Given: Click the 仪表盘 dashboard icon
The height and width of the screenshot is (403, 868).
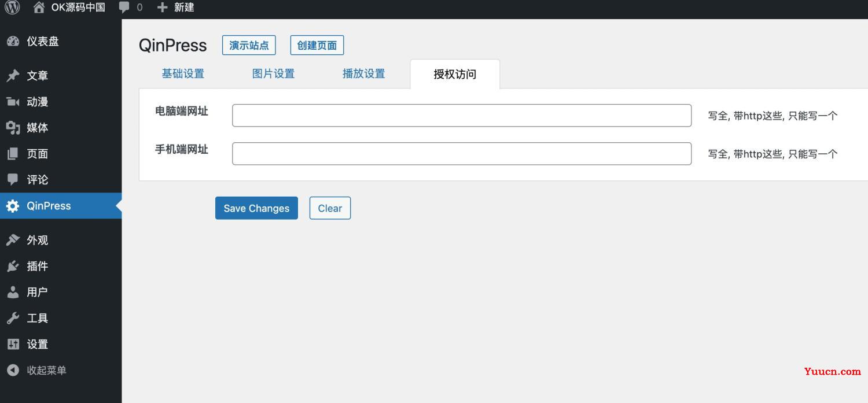Looking at the screenshot, I should tap(13, 42).
